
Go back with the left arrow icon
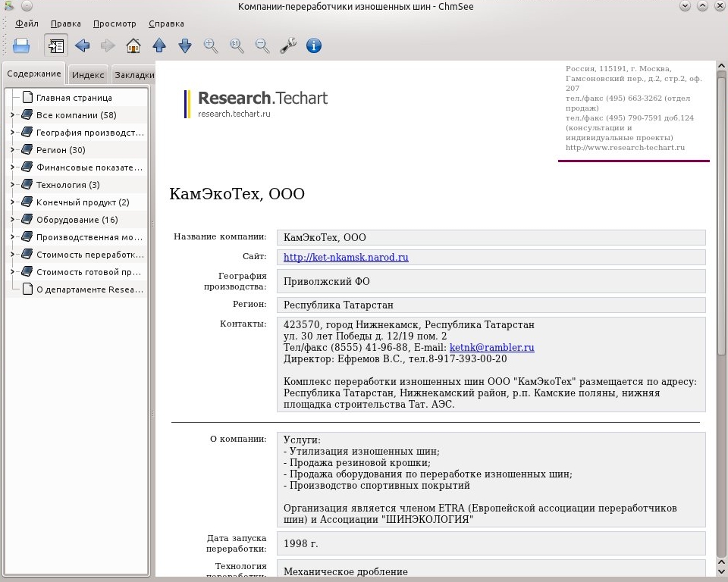tap(82, 45)
